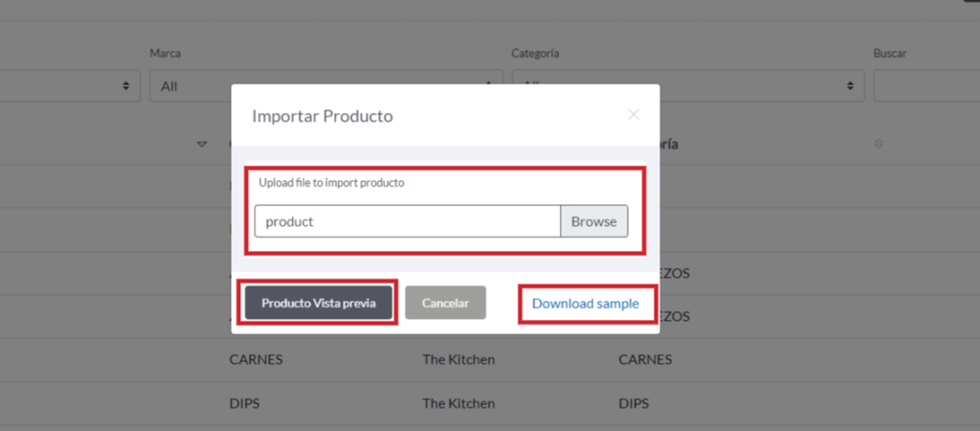980x431 pixels.
Task: Click the rightmost CARNES category cell
Action: [645, 360]
